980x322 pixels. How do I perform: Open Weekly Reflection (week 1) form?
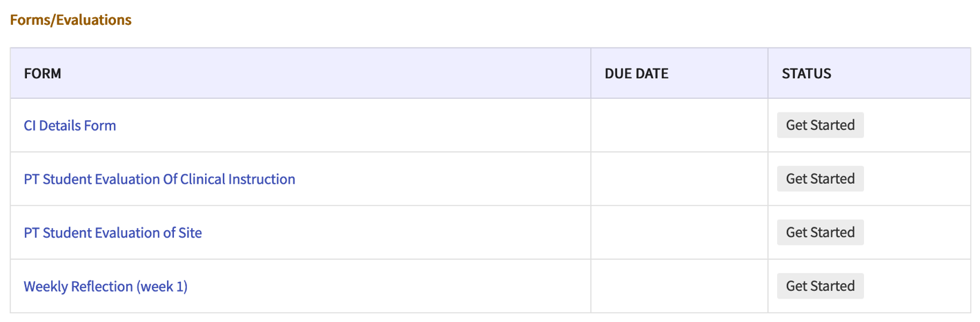click(x=106, y=286)
